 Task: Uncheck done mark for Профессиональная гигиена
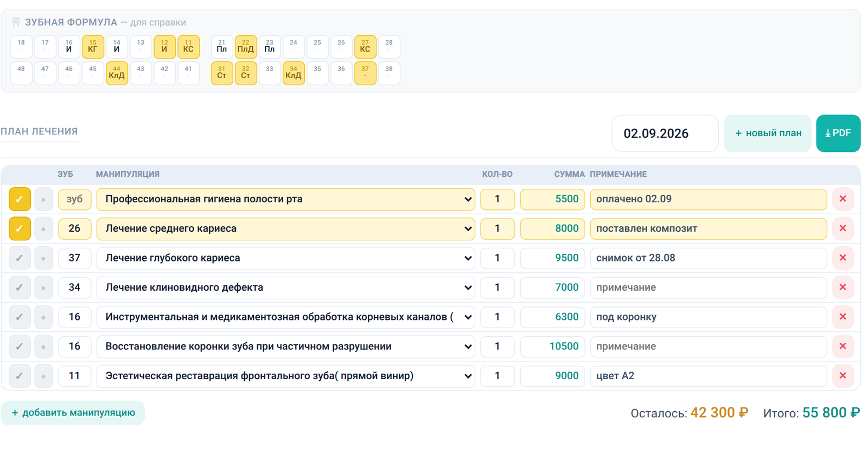pos(20,199)
